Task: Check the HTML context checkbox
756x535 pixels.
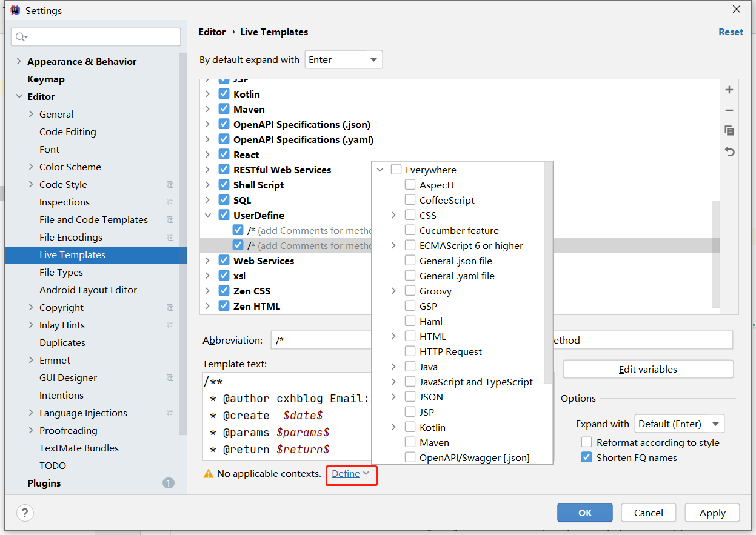Action: tap(410, 336)
